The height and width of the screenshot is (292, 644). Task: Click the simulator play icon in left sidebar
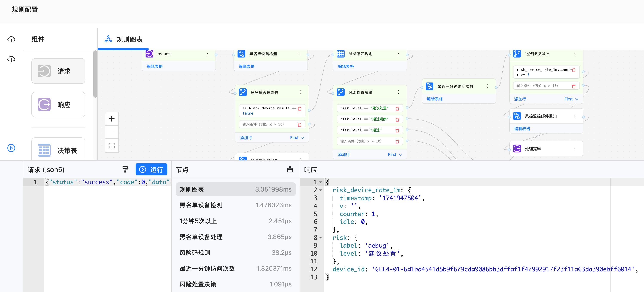click(11, 148)
